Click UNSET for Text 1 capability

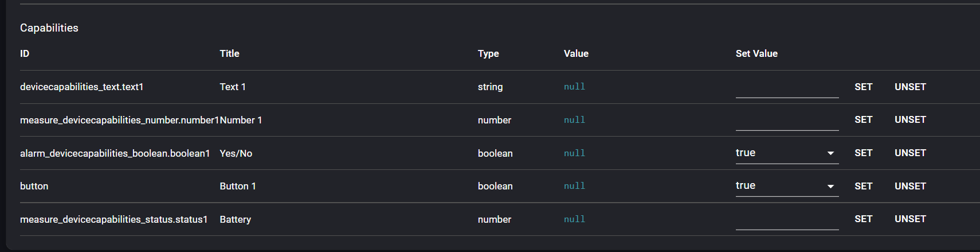[910, 87]
